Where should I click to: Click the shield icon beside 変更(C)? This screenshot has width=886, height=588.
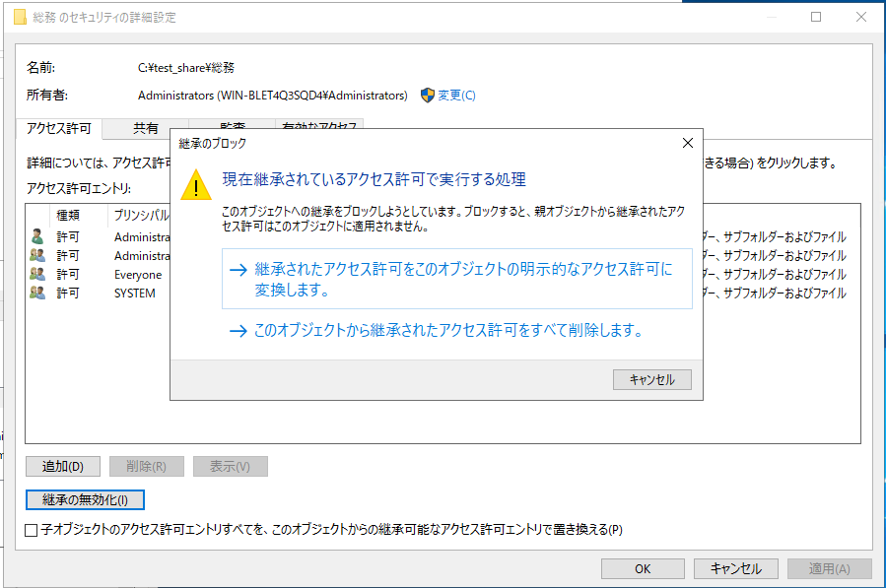pos(428,96)
